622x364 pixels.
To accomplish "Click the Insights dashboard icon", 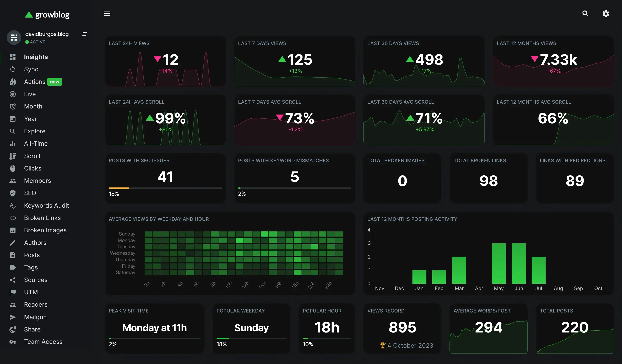I will click(x=13, y=57).
